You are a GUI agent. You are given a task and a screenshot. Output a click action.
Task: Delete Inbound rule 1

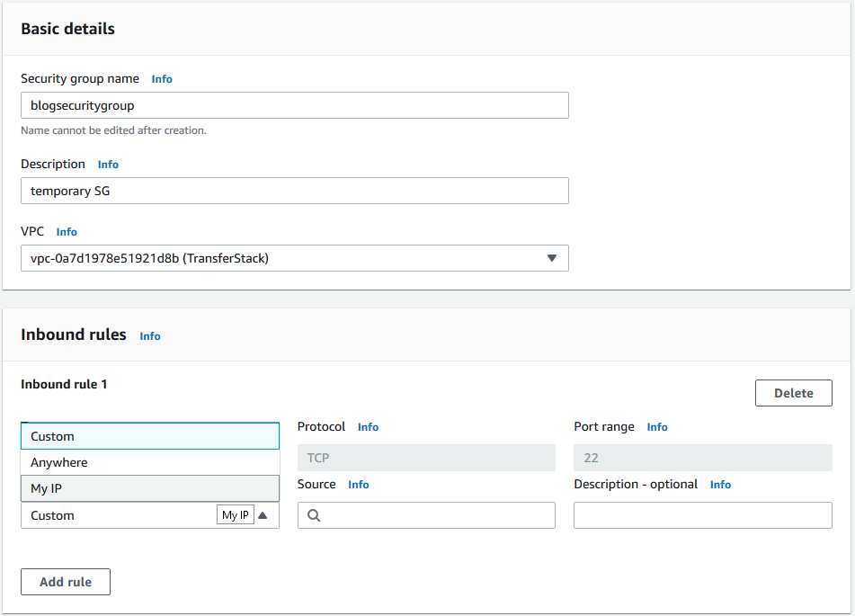tap(793, 392)
